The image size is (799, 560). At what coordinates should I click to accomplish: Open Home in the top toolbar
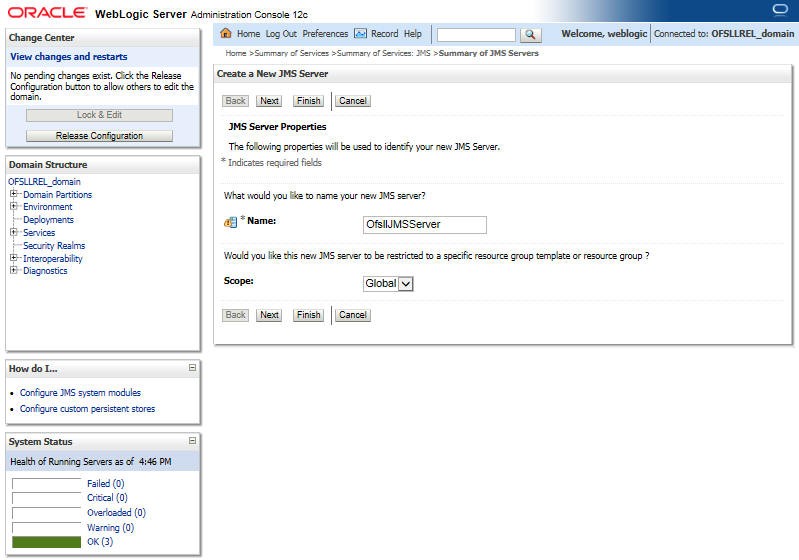click(248, 34)
